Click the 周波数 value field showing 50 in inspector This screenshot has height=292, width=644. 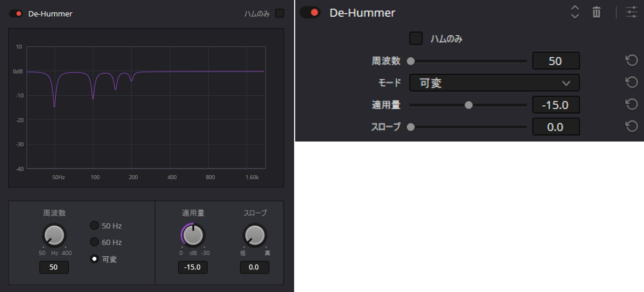(556, 61)
